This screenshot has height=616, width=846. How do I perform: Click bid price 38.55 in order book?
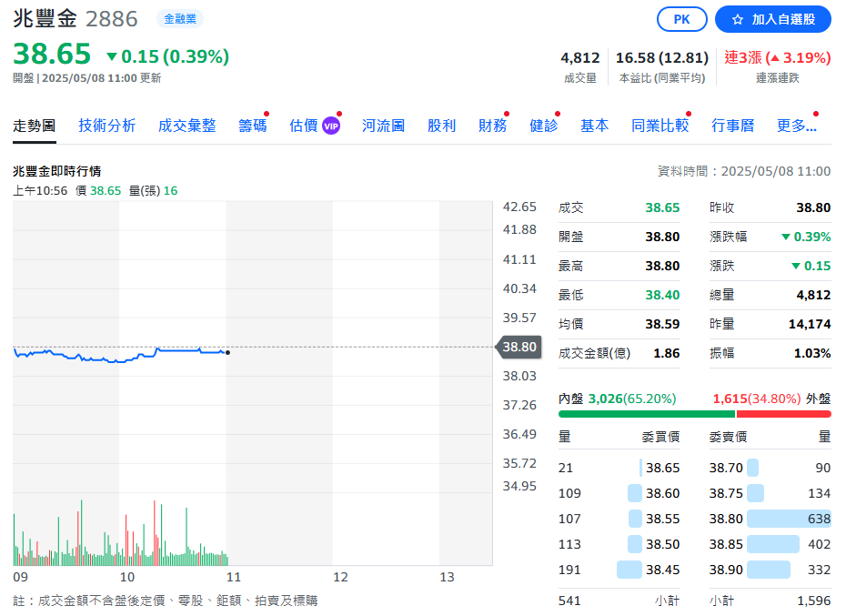point(662,519)
